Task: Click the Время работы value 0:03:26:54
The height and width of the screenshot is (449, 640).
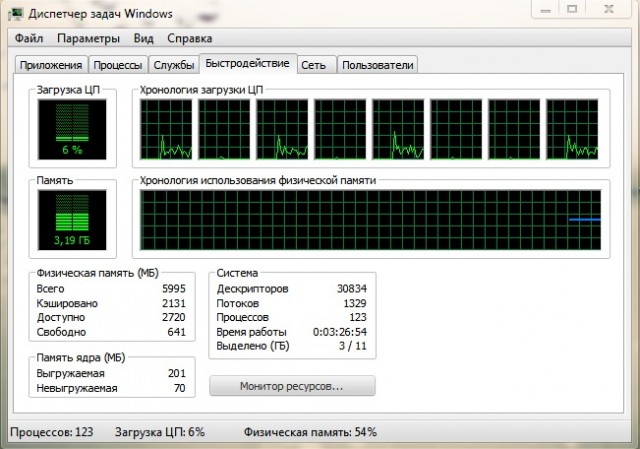Action: tap(340, 332)
